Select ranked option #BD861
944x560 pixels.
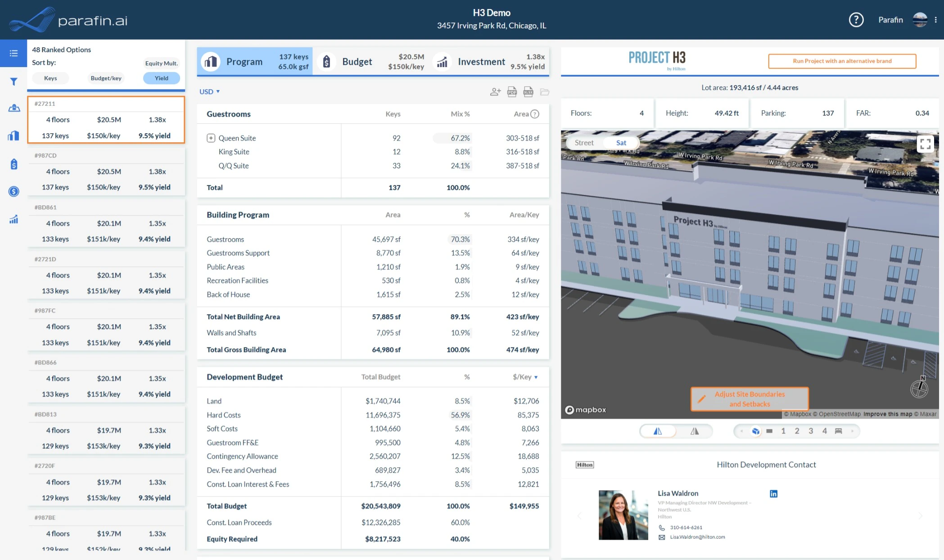tap(106, 224)
